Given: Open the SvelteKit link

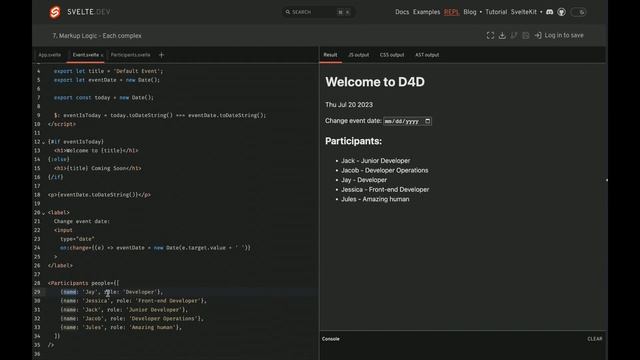Looking at the screenshot, I should 524,12.
